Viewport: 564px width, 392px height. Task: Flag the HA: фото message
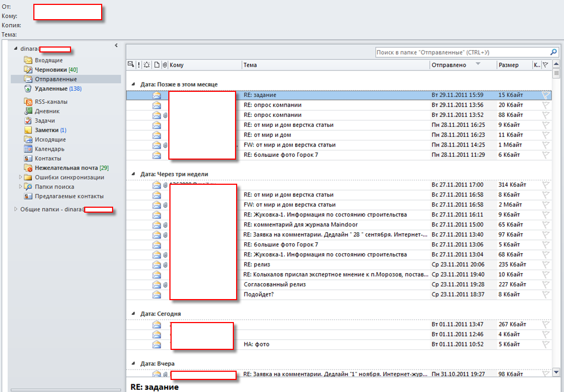pos(546,344)
